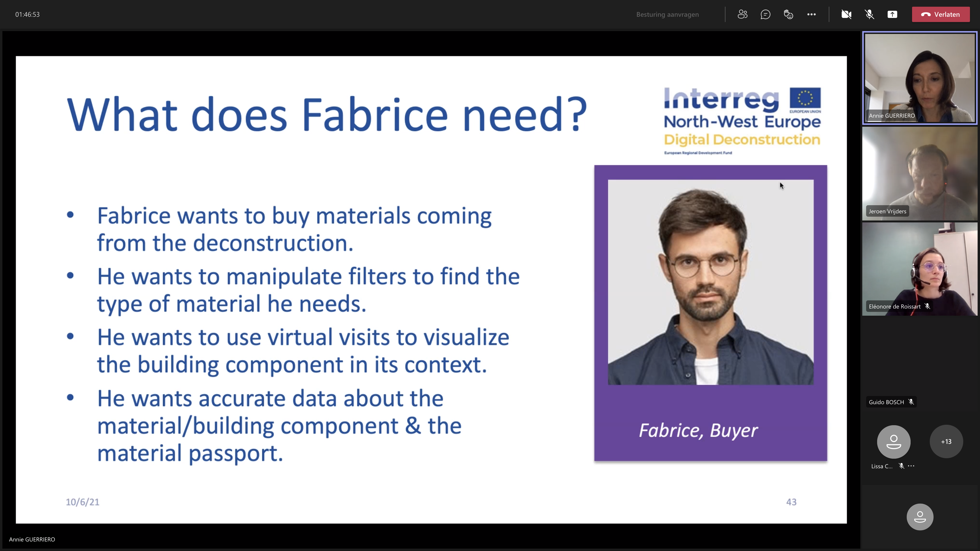This screenshot has height=551, width=980.
Task: Toggle the camera on
Action: point(846,14)
